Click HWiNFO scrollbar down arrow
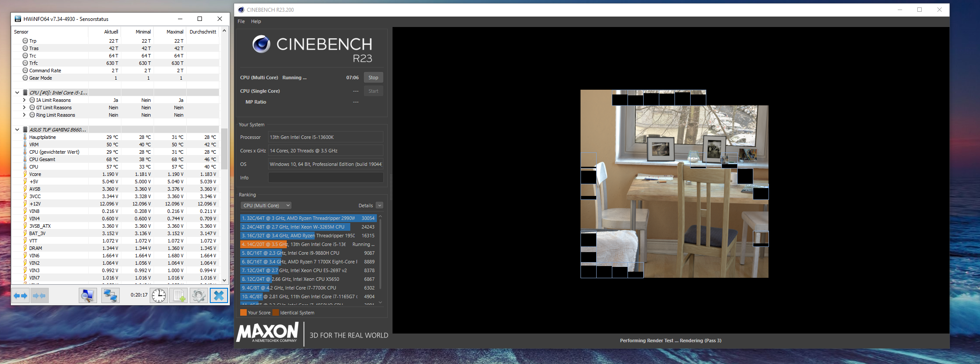This screenshot has width=980, height=364. point(224,280)
